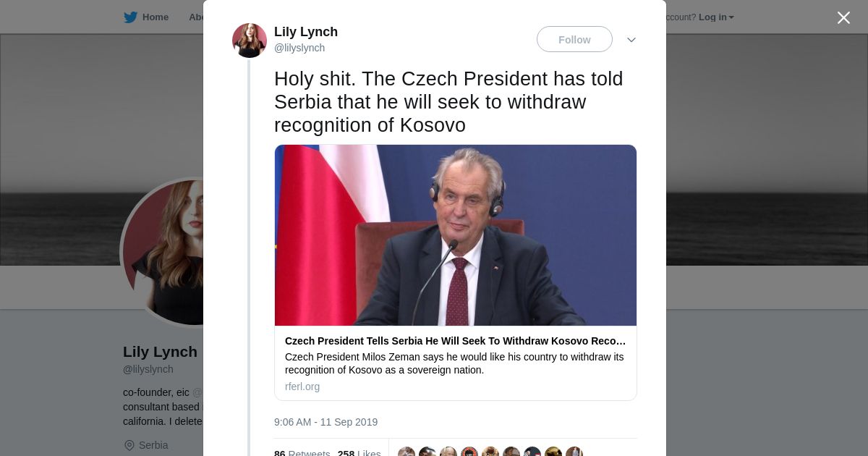Click the 9:06 AM tweet timestamp
Viewport: 868px width, 456px height.
pos(325,422)
